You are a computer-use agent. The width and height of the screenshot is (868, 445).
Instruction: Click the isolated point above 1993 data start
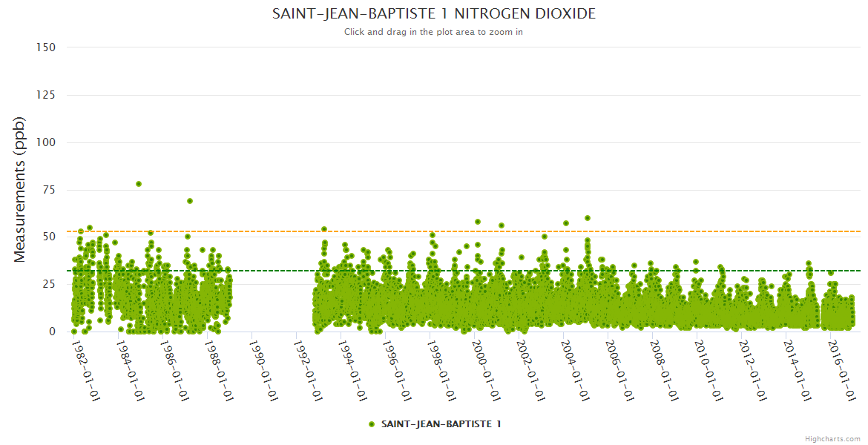(324, 229)
